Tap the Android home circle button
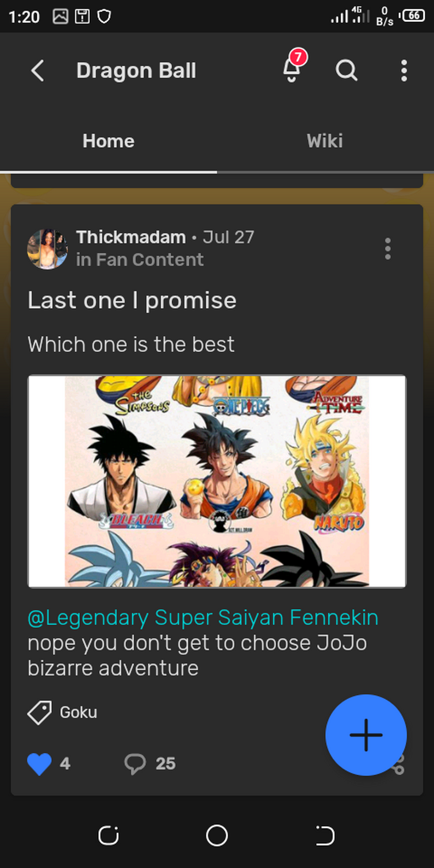Image resolution: width=434 pixels, height=868 pixels. [x=217, y=835]
